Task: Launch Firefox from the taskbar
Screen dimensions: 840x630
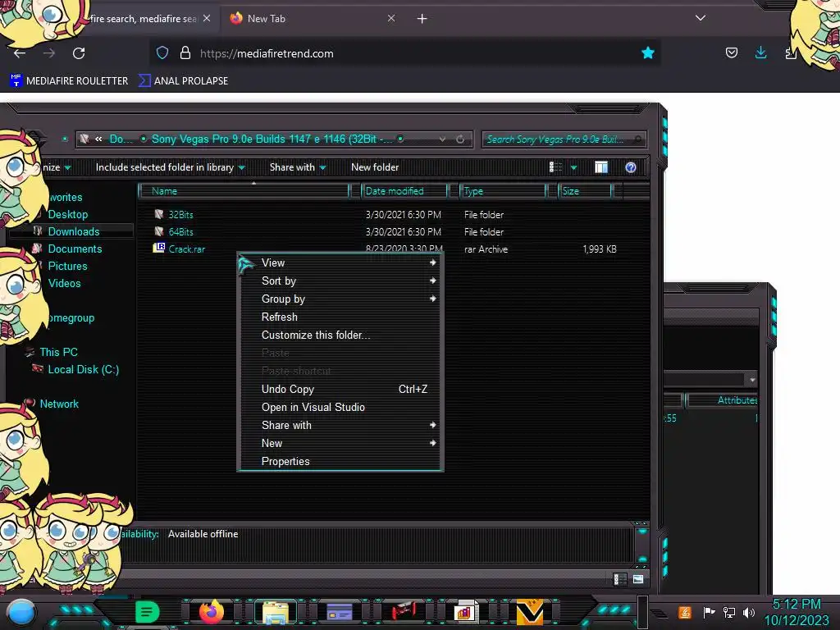Action: point(212,612)
